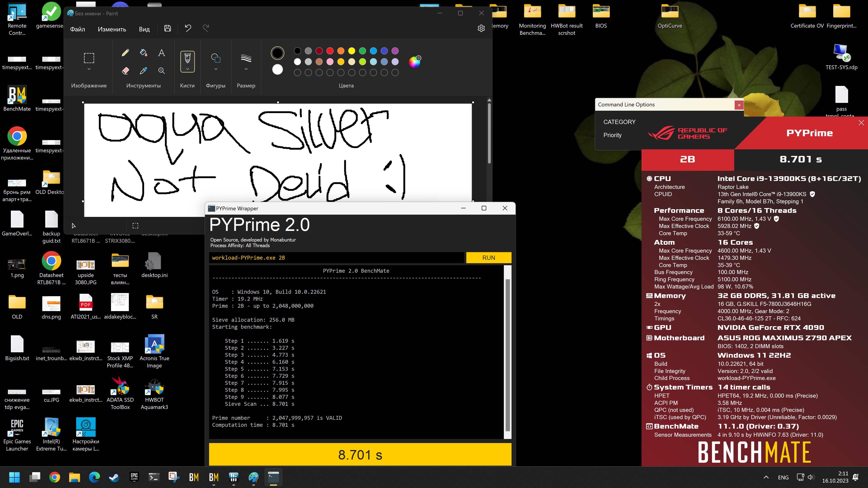Click volume speaker icon in tray
The height and width of the screenshot is (488, 868).
coord(811,477)
